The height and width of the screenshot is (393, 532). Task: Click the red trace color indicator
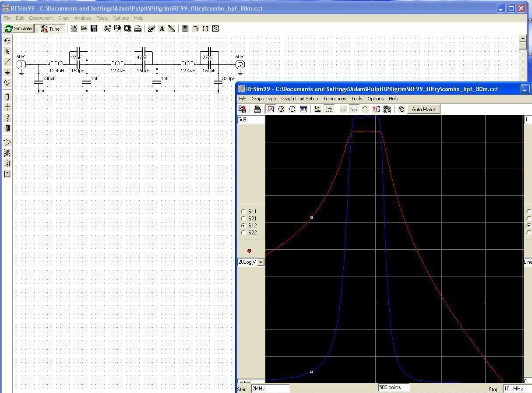(x=250, y=251)
